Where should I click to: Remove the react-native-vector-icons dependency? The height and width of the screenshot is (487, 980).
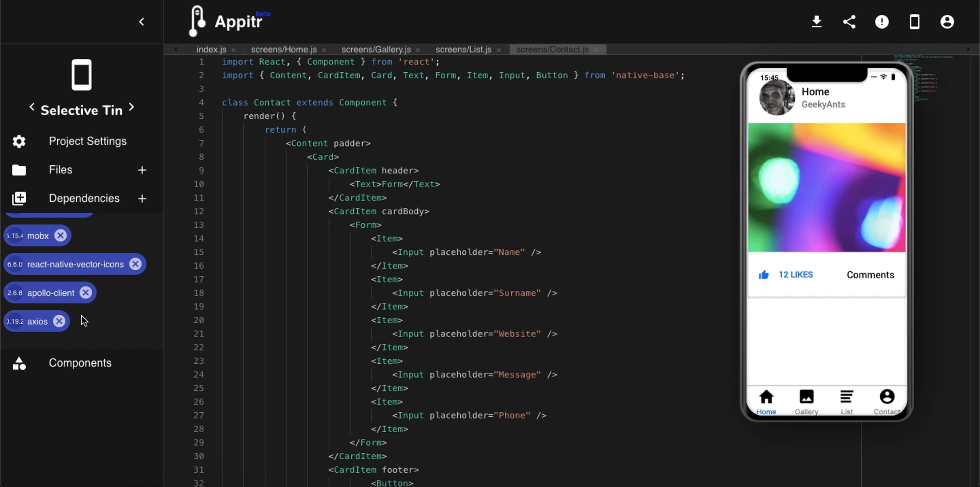point(135,264)
